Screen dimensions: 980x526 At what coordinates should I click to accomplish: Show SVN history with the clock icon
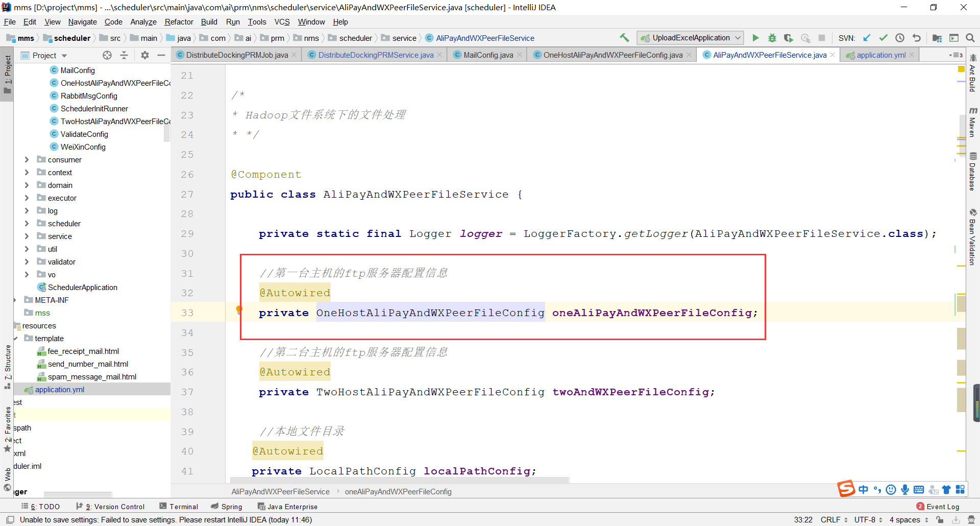pos(900,38)
